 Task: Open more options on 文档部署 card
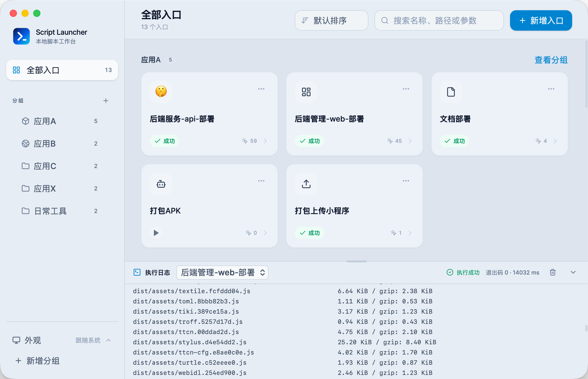click(551, 89)
